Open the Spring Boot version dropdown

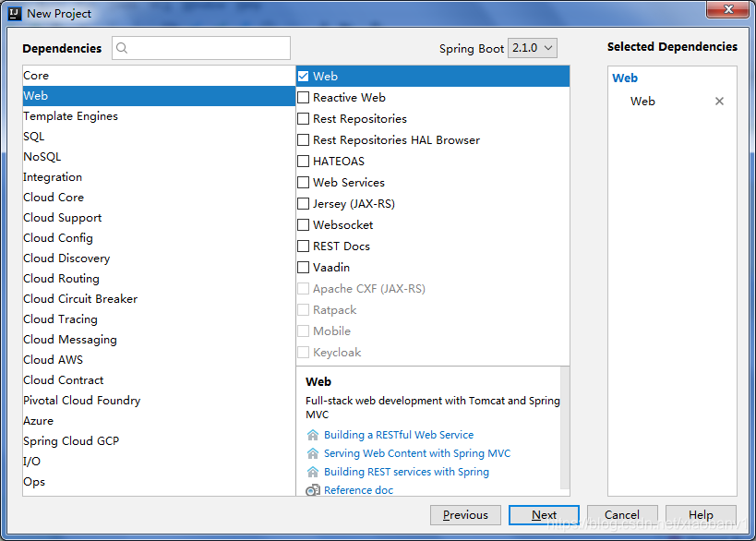[533, 48]
